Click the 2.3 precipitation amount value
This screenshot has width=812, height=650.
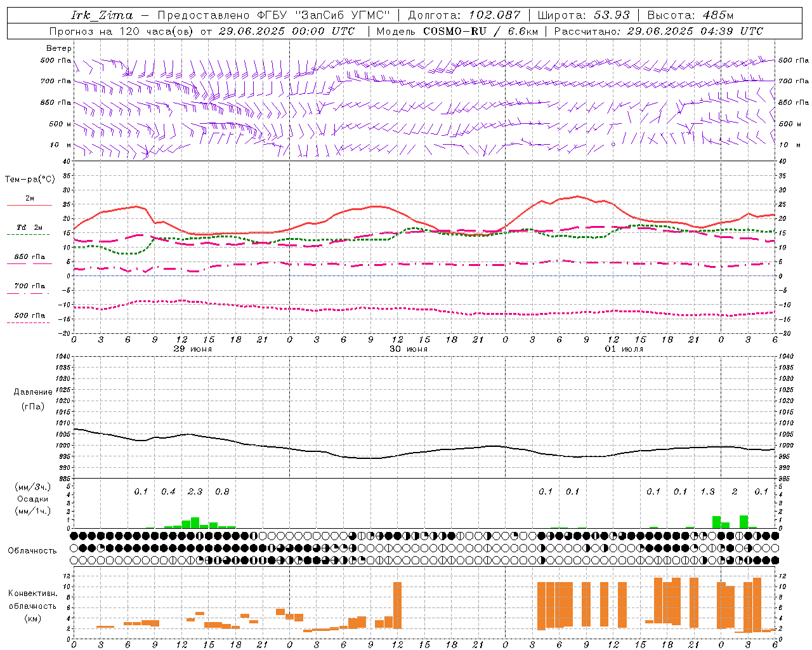pos(195,492)
